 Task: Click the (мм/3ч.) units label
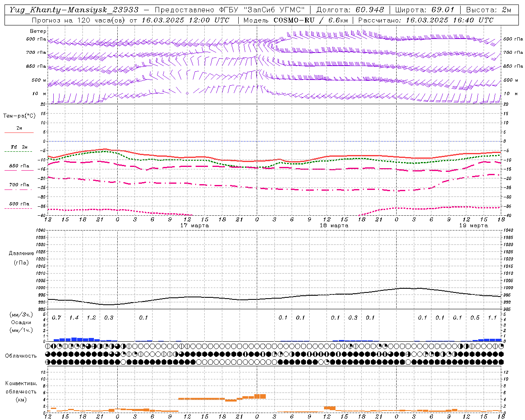click(x=21, y=315)
